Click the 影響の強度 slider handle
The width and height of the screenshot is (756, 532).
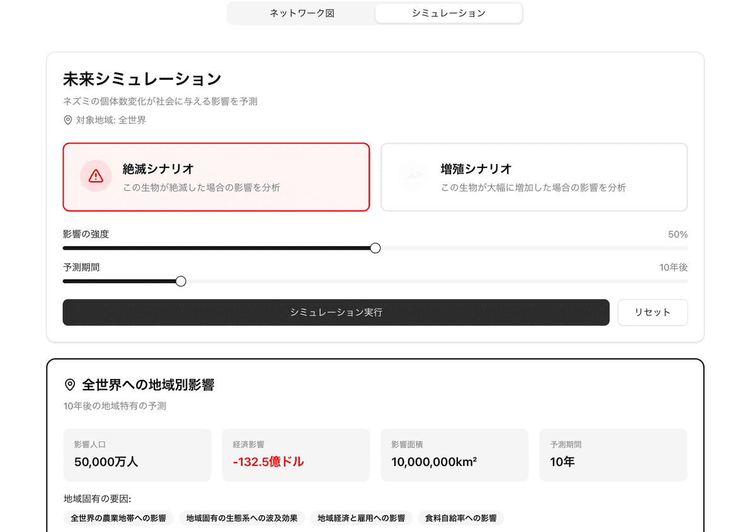coord(375,248)
